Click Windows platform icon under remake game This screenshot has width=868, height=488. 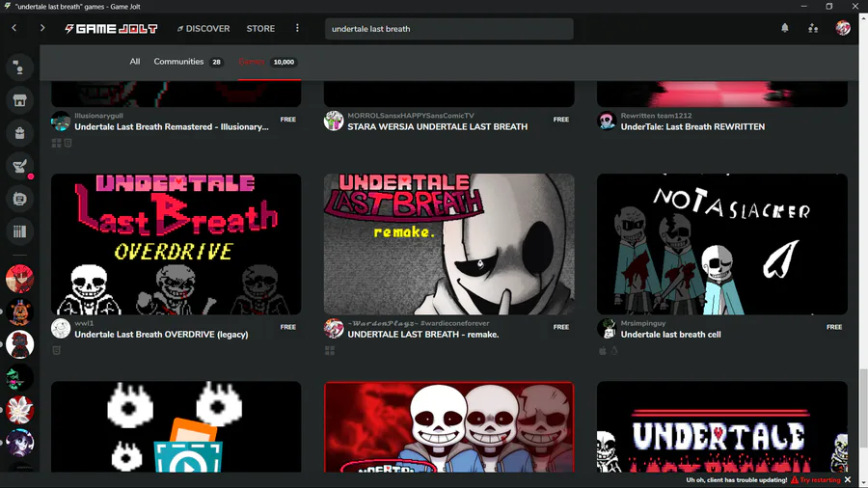330,350
